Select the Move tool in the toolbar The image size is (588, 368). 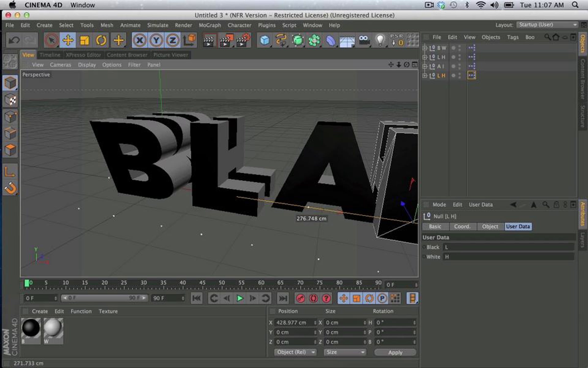[68, 40]
